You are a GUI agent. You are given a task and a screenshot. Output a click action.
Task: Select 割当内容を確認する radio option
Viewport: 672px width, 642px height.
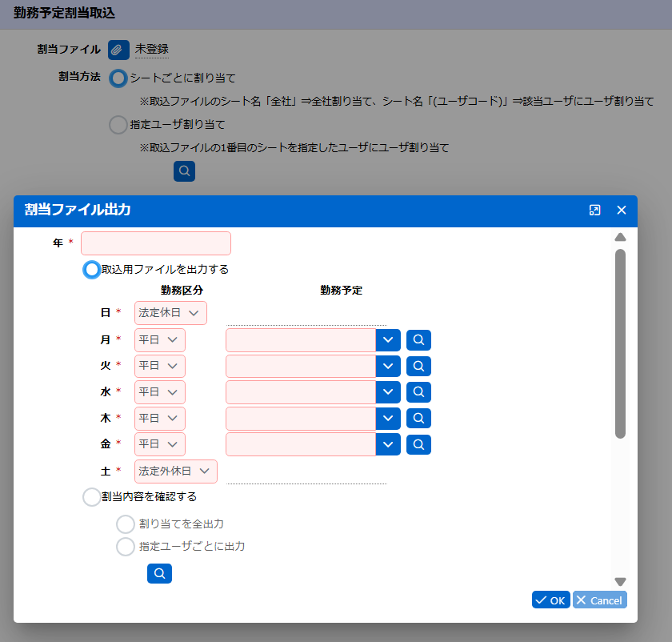click(92, 497)
